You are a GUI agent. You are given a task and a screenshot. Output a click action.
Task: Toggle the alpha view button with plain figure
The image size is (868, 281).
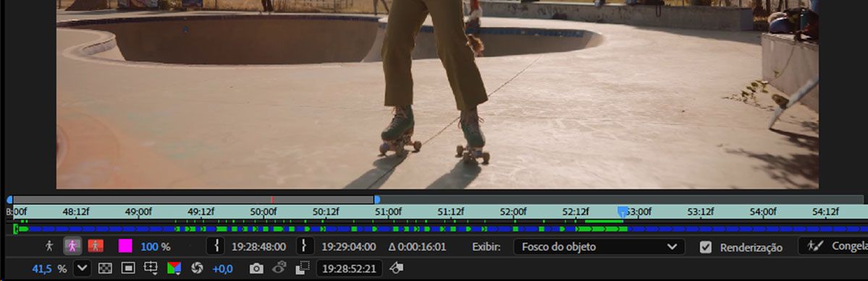click(x=49, y=246)
